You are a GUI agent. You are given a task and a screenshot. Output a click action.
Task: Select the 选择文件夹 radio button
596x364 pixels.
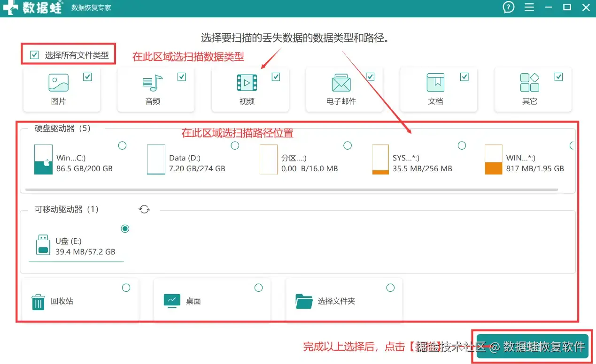point(390,288)
